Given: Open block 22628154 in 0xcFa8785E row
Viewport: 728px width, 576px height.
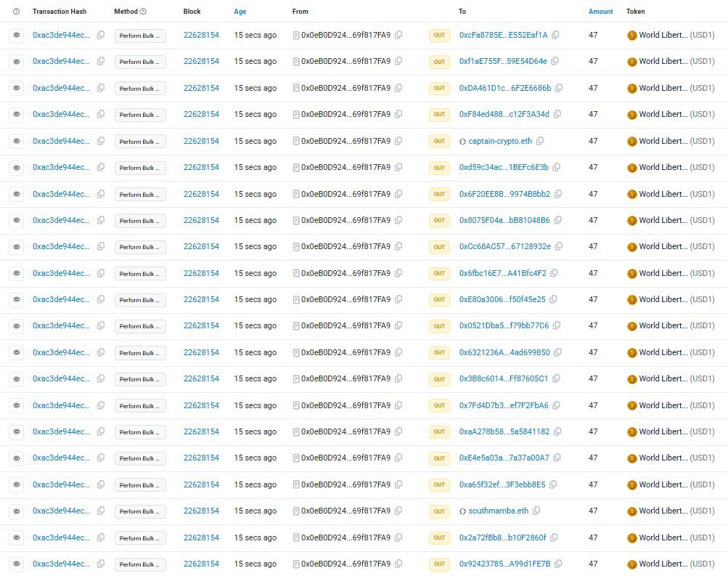Looking at the screenshot, I should tap(201, 35).
